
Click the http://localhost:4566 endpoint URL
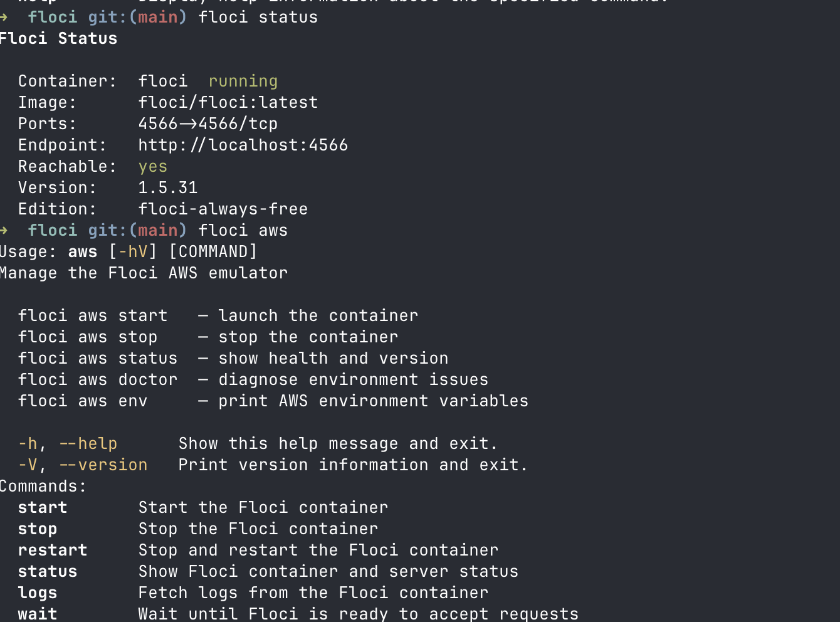(243, 145)
